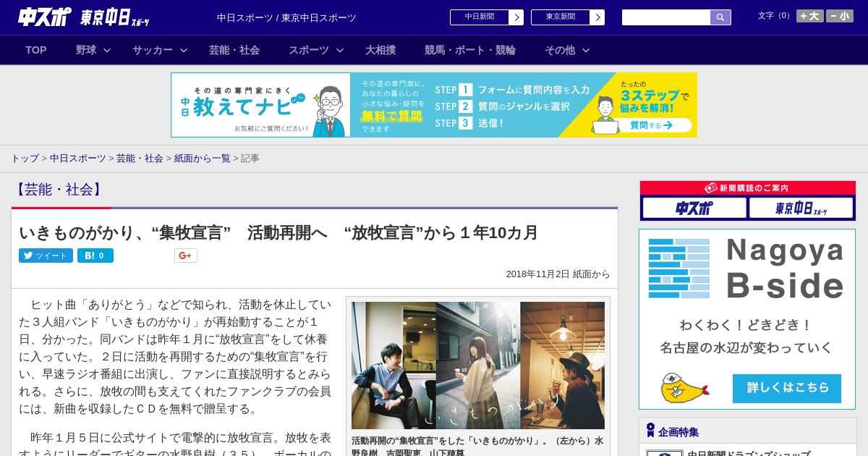The image size is (868, 456).
Task: Click the arrow beside 中日新聞
Action: (x=516, y=17)
